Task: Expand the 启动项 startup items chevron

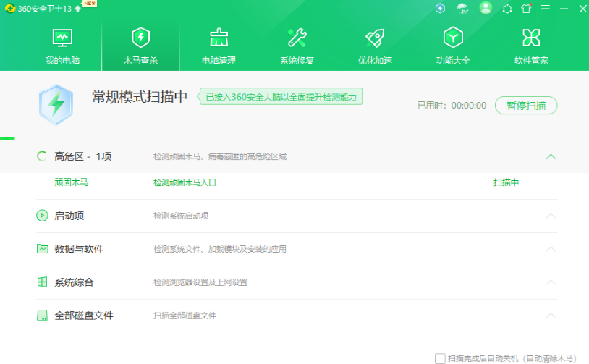Action: 551,216
